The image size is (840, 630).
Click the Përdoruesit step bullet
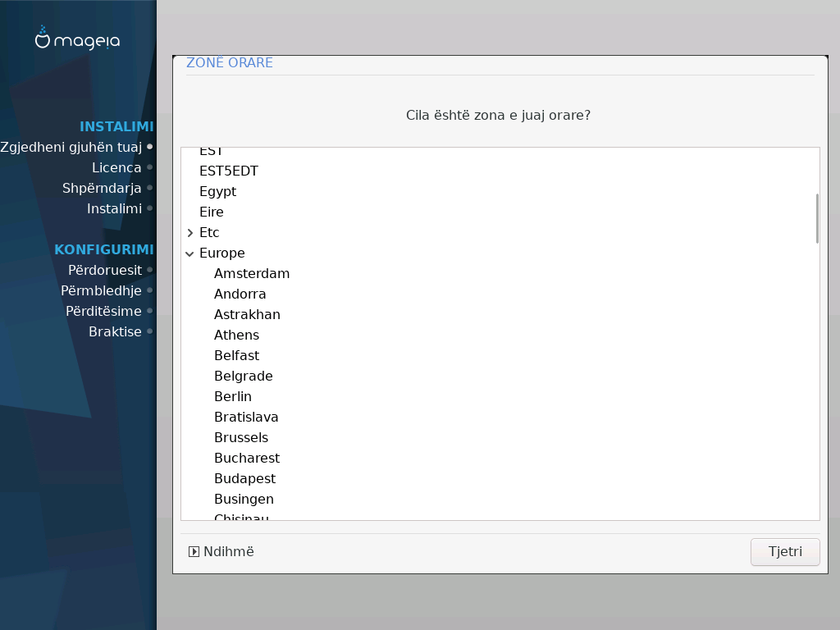pyautogui.click(x=150, y=270)
